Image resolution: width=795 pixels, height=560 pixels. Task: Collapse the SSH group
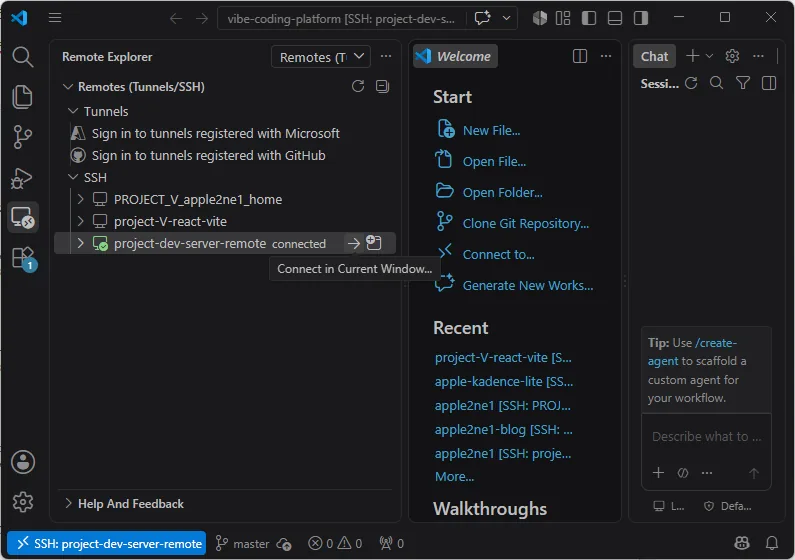click(x=73, y=177)
